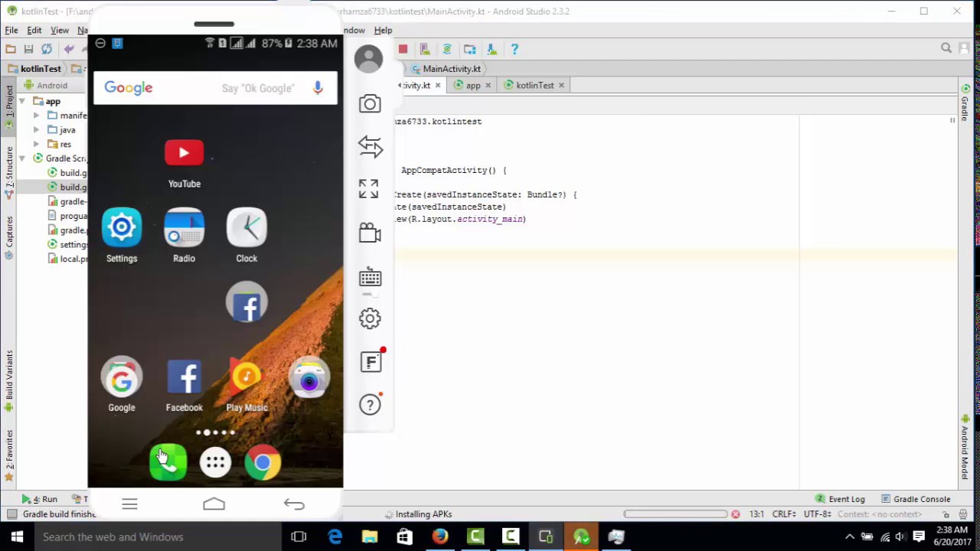
Task: Tap the phone's Back navigation button
Action: (x=294, y=504)
